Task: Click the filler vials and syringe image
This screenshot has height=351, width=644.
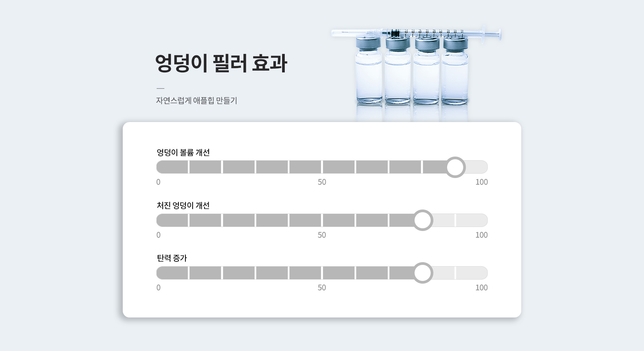Action: click(416, 72)
